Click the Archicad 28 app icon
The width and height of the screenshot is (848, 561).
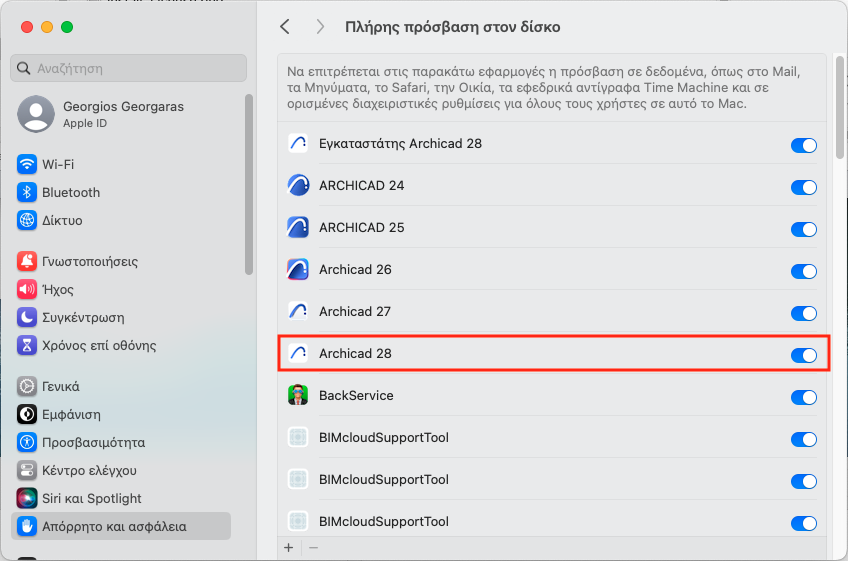click(298, 353)
